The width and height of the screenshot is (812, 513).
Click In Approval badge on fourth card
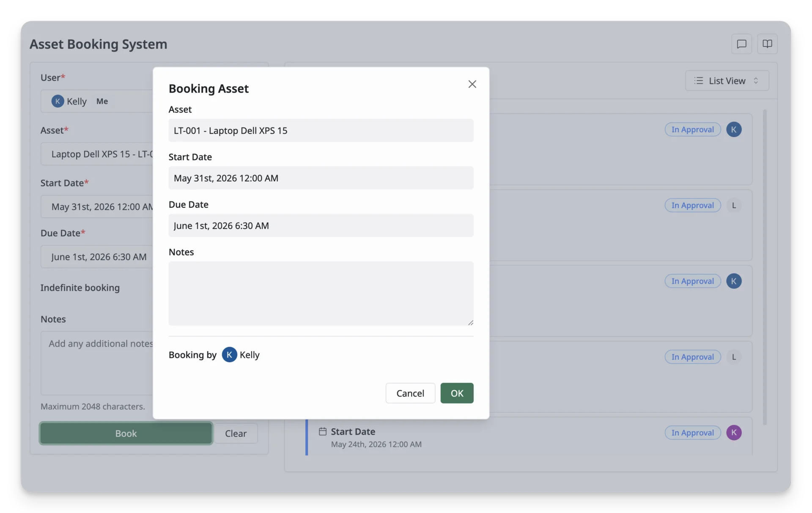692,356
